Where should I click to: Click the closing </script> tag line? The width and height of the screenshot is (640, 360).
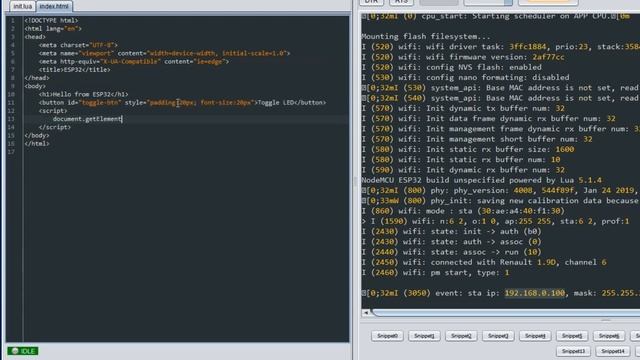pos(55,127)
